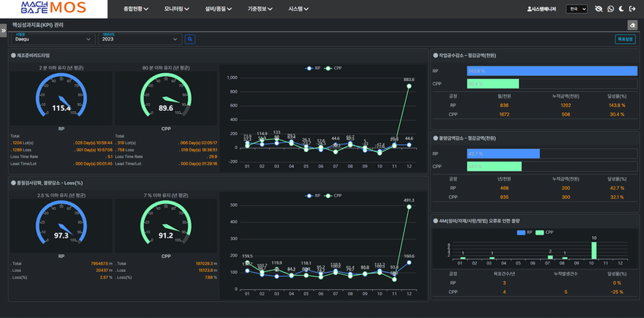Click the MachBase MOS logo

pos(53,7)
